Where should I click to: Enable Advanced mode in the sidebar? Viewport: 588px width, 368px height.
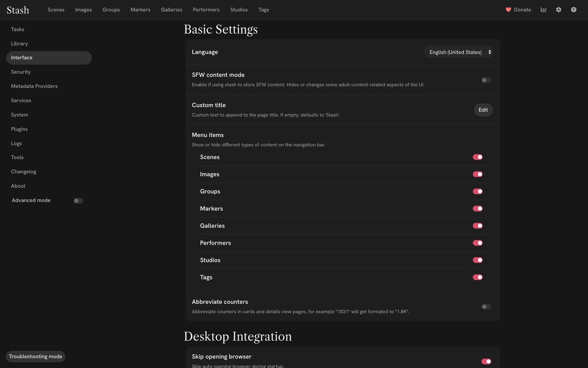click(x=78, y=201)
